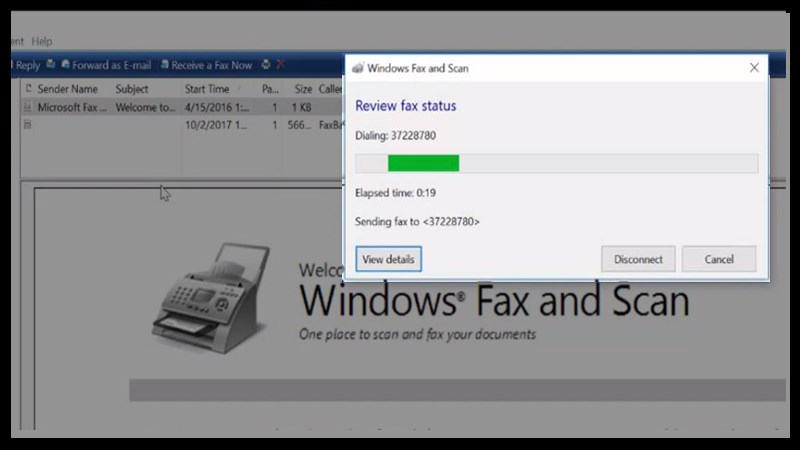Click Reply in the Fax and Scan toolbar
This screenshot has width=800, height=450.
[26, 65]
